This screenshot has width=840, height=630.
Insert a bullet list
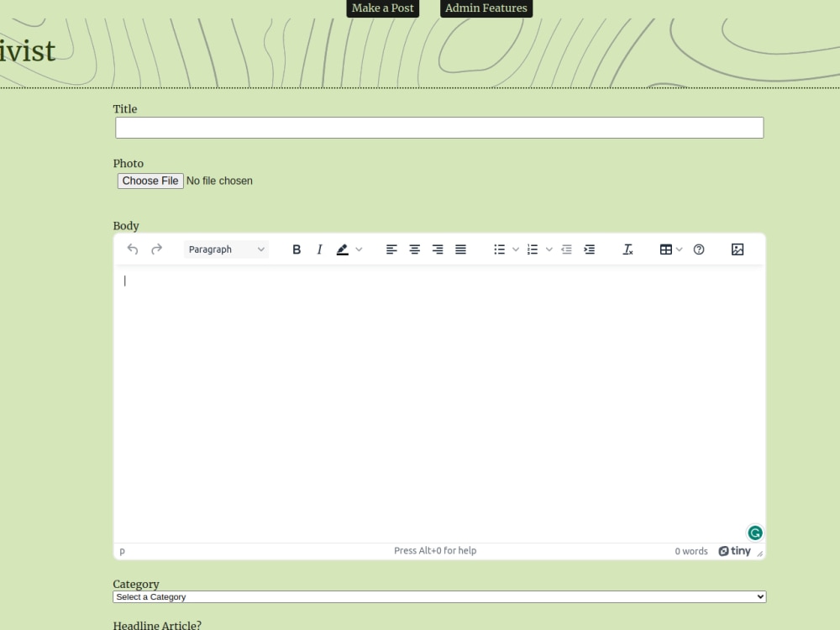[x=499, y=249]
